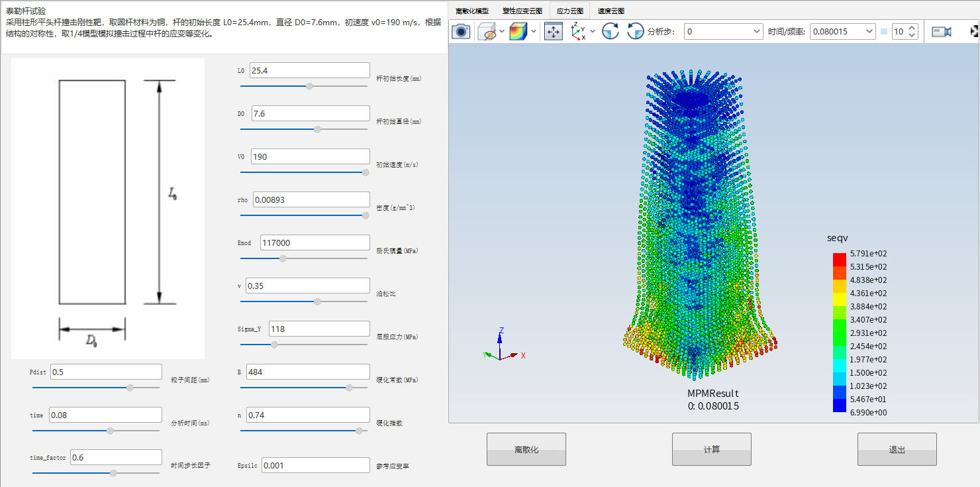Image resolution: width=980 pixels, height=487 pixels.
Task: Click the visibility cube with eye icon
Action: pyautogui.click(x=487, y=31)
